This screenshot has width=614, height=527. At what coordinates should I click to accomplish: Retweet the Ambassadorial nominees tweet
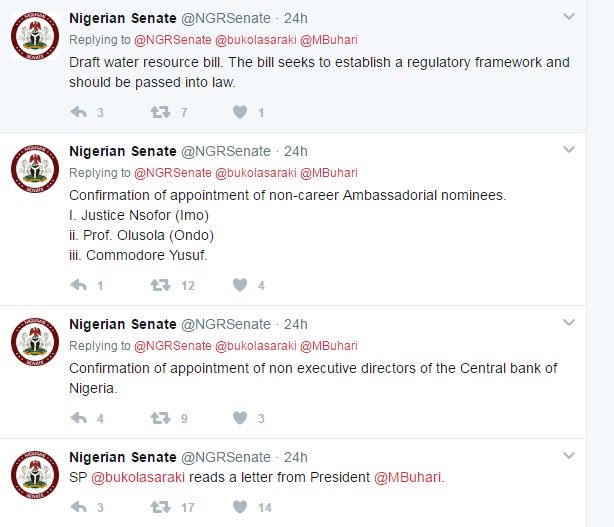click(159, 286)
